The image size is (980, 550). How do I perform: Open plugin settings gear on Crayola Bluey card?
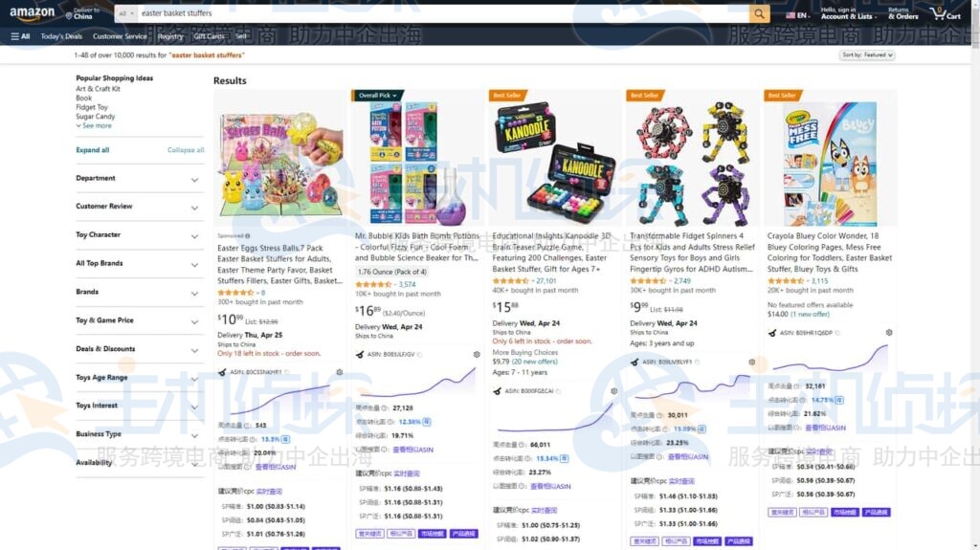point(889,333)
